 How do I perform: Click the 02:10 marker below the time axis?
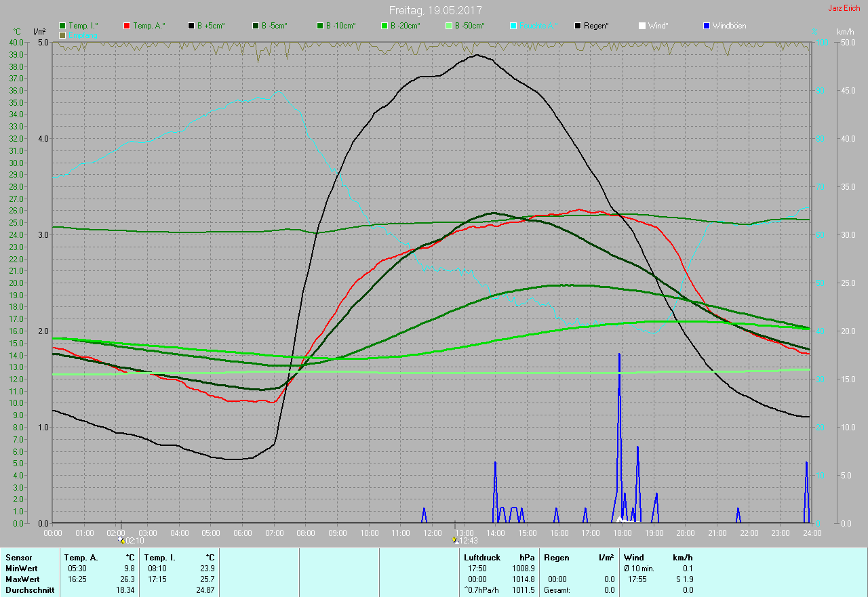131,541
